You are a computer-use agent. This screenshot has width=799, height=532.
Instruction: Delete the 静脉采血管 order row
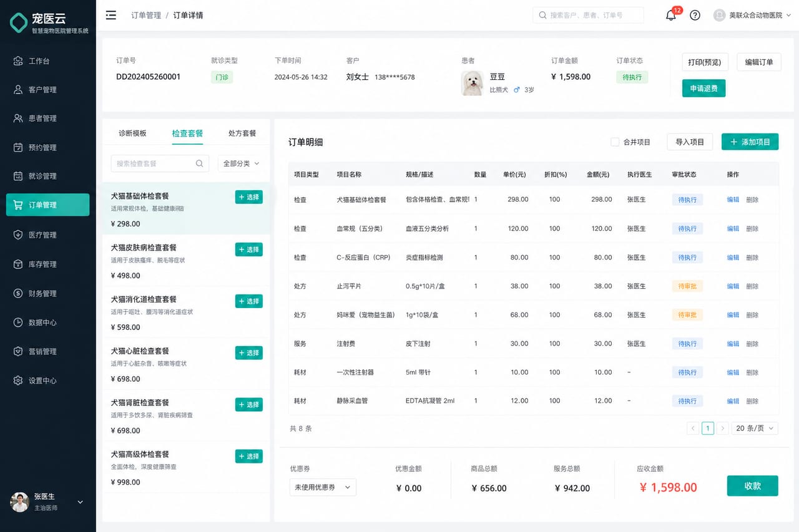coord(752,401)
